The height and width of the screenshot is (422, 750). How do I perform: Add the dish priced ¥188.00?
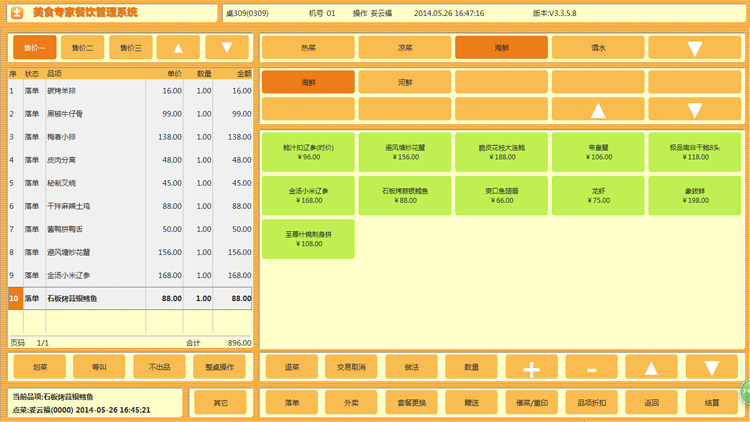click(x=501, y=152)
